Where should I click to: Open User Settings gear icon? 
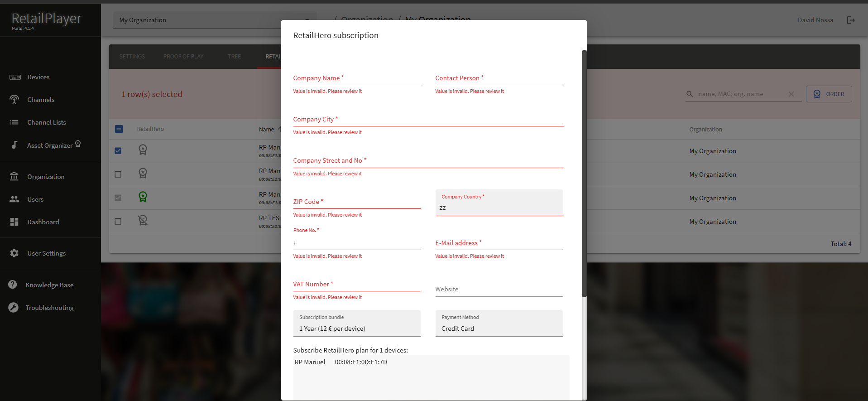(14, 253)
